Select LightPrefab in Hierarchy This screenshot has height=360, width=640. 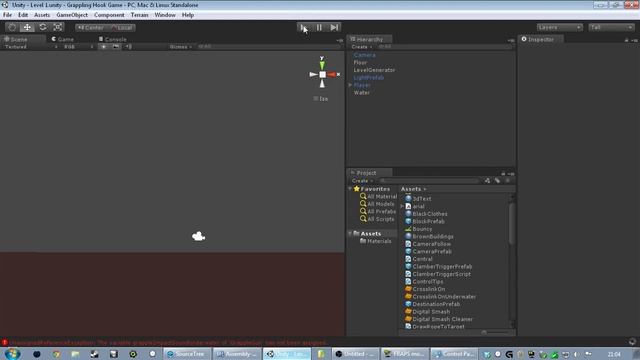pyautogui.click(x=369, y=78)
